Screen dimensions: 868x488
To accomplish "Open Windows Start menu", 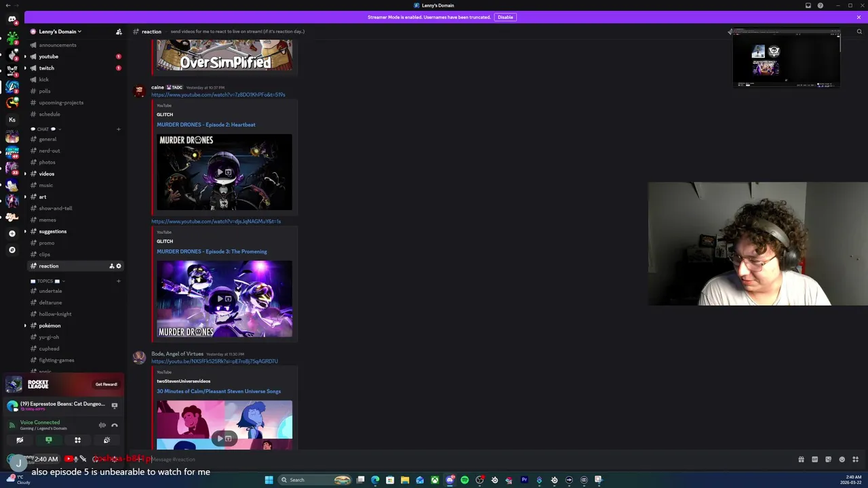I will [x=269, y=480].
